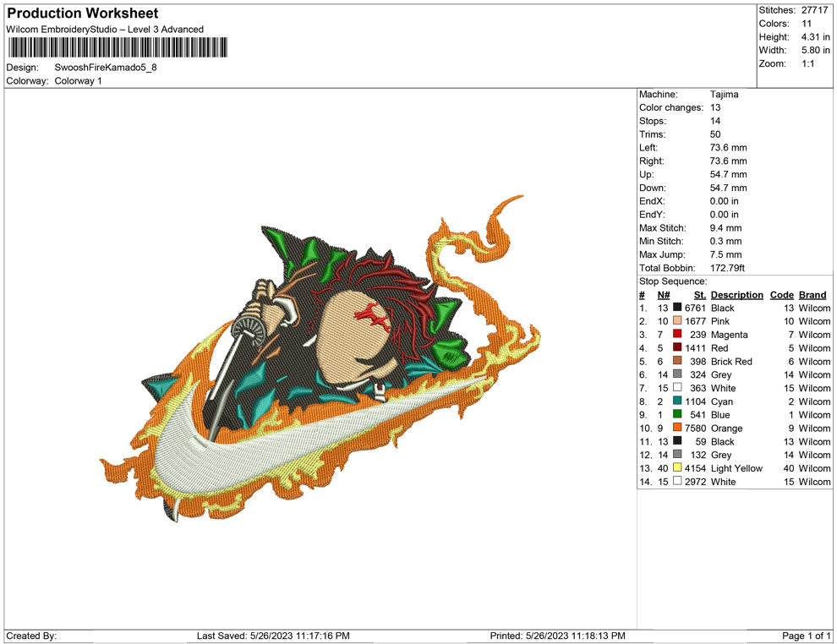
Task: Click the 'Created By:' footer label
Action: (x=31, y=636)
